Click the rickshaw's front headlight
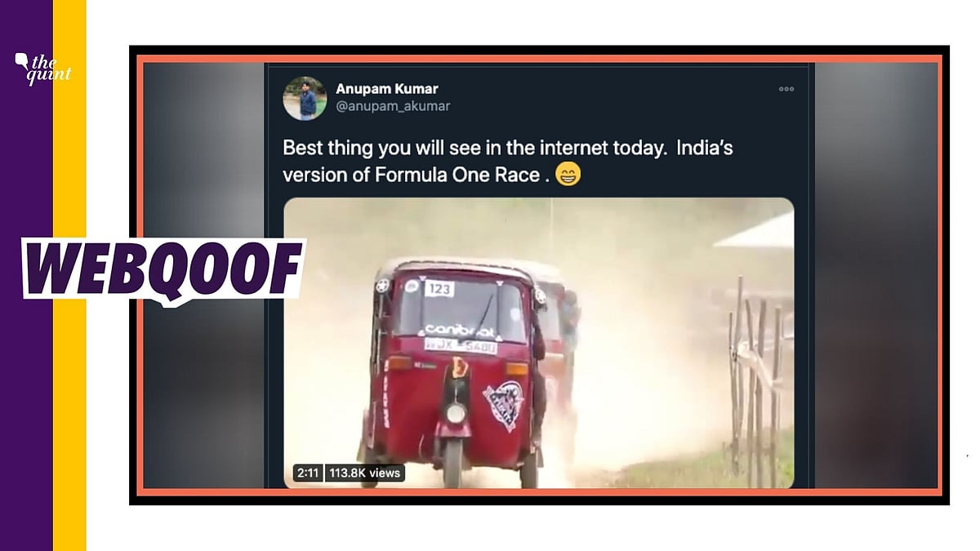This screenshot has height=551, width=980. (455, 414)
